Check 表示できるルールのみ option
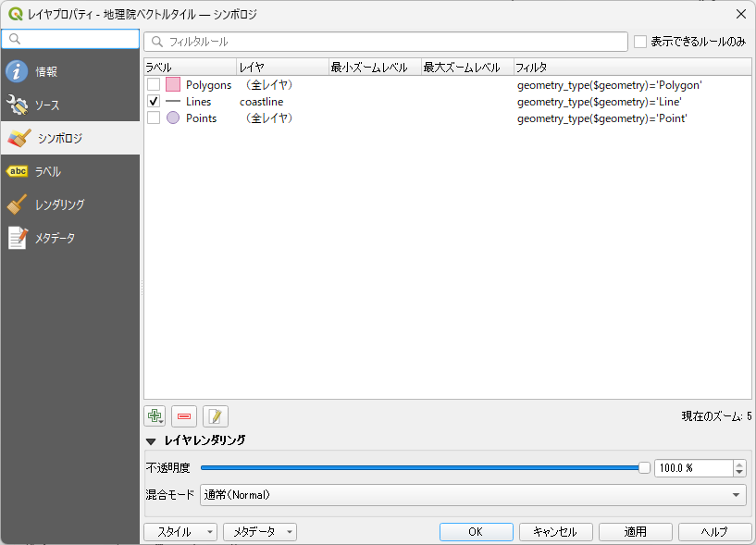The height and width of the screenshot is (545, 756). 638,41
